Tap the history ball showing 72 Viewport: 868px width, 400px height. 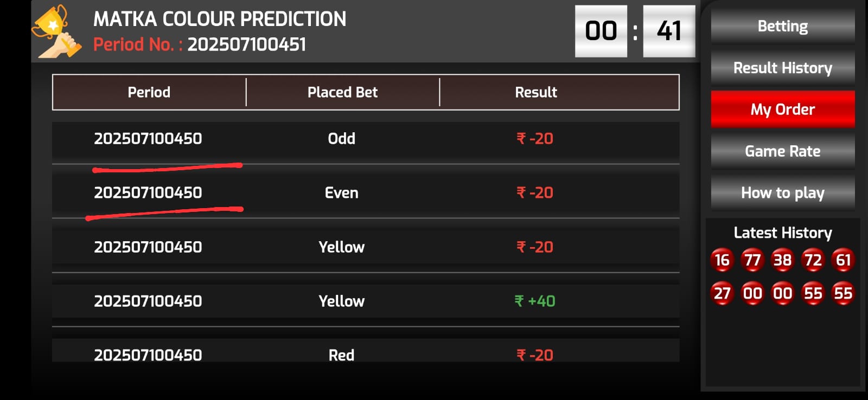tap(813, 260)
